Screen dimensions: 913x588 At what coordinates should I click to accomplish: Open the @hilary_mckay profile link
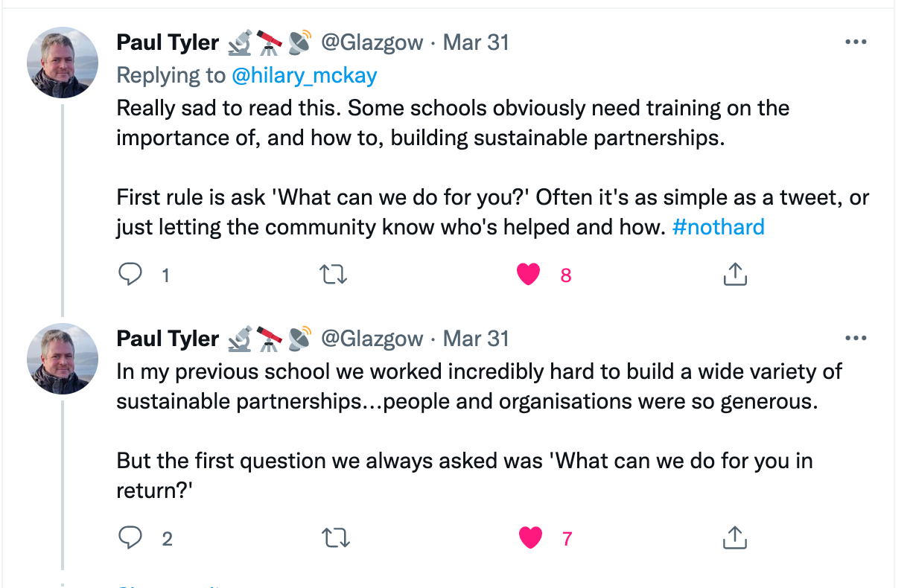tap(305, 75)
